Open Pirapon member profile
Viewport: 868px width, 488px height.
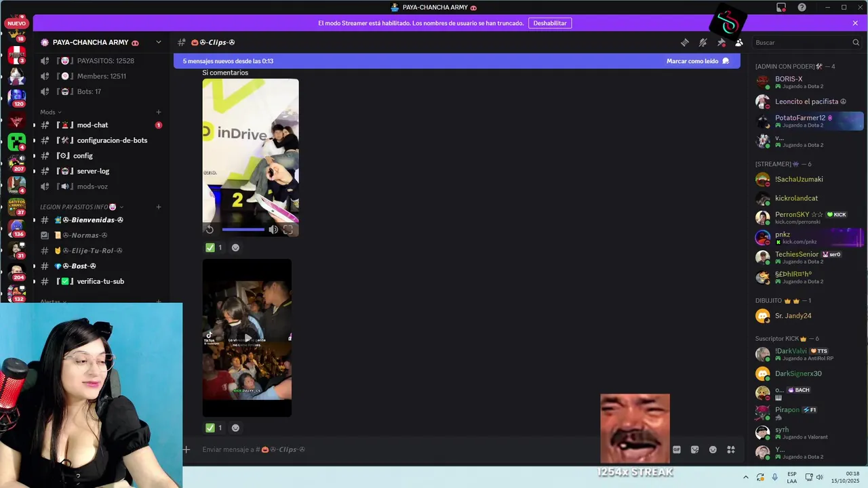808,413
